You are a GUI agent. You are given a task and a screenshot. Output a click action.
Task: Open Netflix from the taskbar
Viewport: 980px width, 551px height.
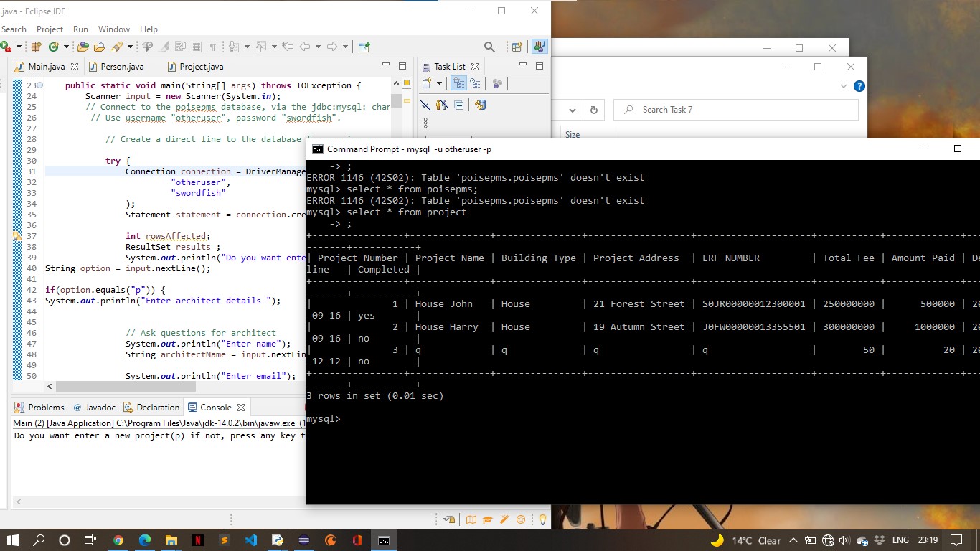(197, 540)
